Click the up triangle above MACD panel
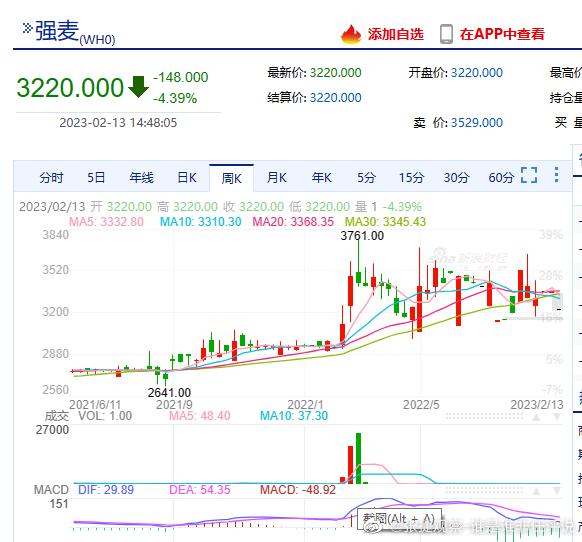The image size is (582, 542). point(536,491)
